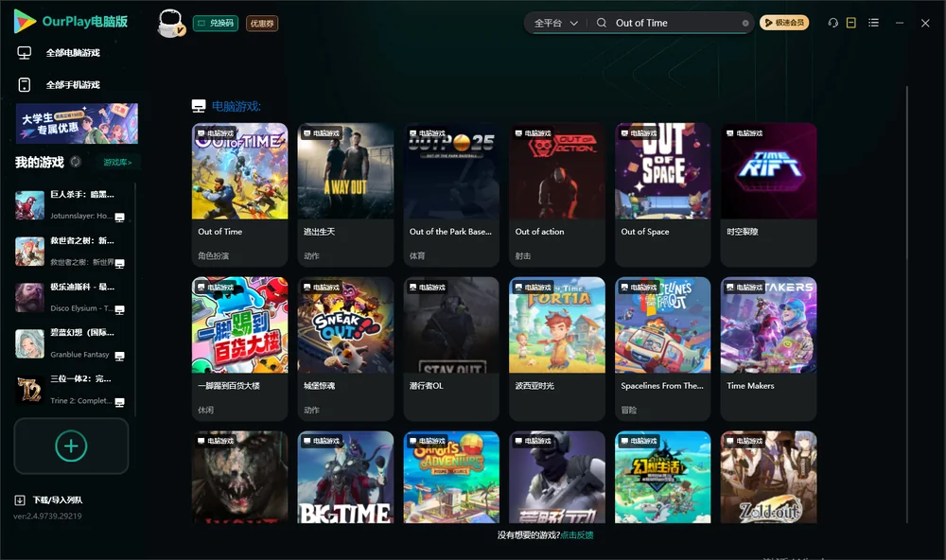This screenshot has height=560, width=946.
Task: Open 救世者之树 in my games list
Action: tap(70, 251)
